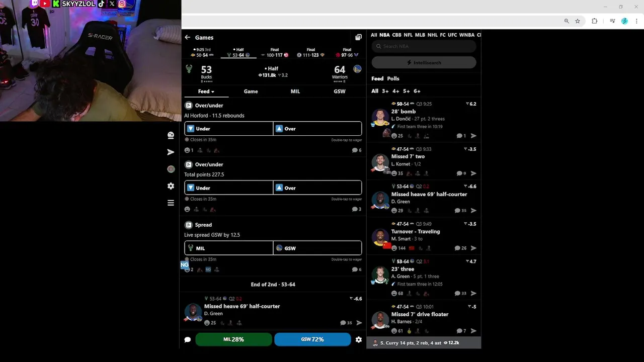Select the 100-117 Final game
The width and height of the screenshot is (644, 362).
[275, 52]
